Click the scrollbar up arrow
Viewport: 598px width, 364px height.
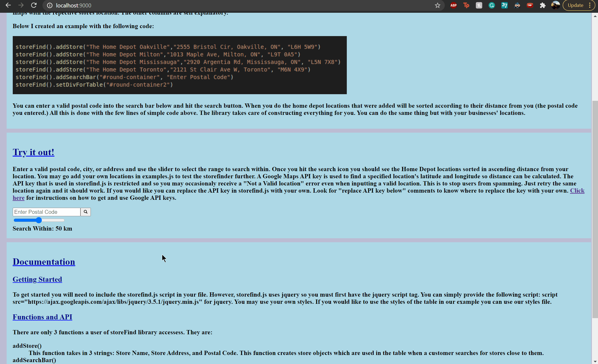pos(595,16)
